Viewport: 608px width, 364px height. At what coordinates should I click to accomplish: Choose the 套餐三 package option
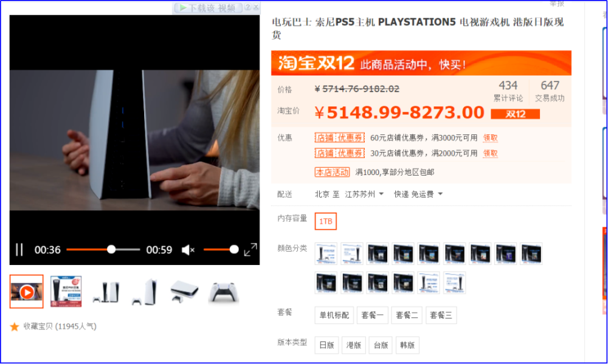(441, 315)
